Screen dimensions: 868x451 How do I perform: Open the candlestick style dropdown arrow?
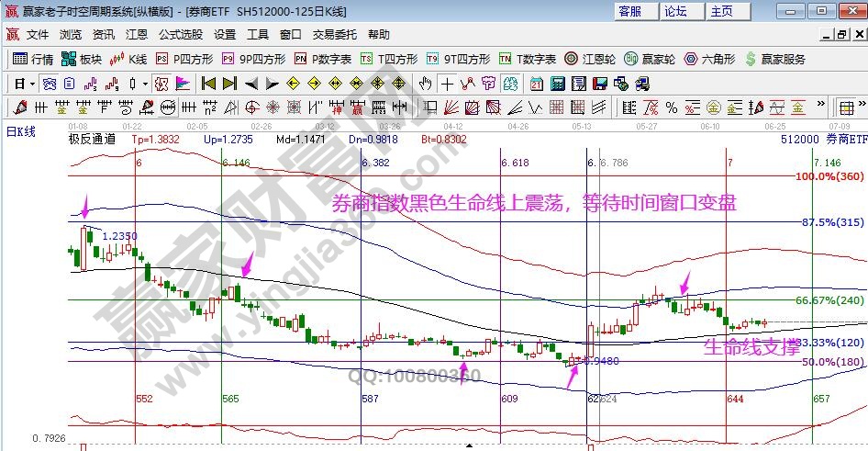(x=145, y=84)
